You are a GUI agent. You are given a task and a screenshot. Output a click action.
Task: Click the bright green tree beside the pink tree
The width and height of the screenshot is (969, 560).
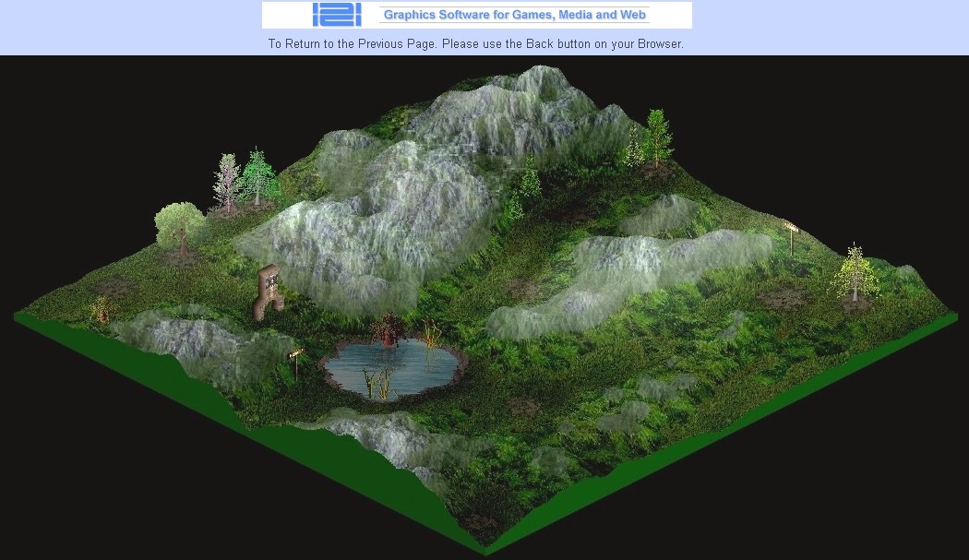tap(256, 175)
